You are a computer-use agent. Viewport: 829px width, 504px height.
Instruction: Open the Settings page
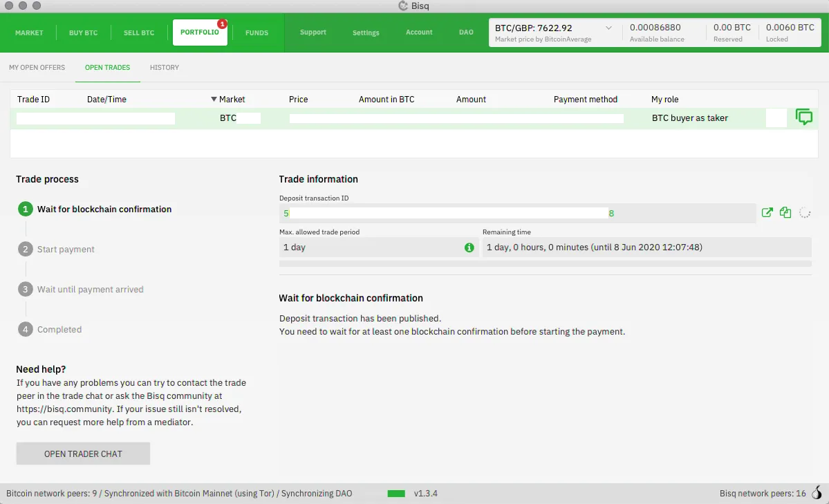coord(366,32)
